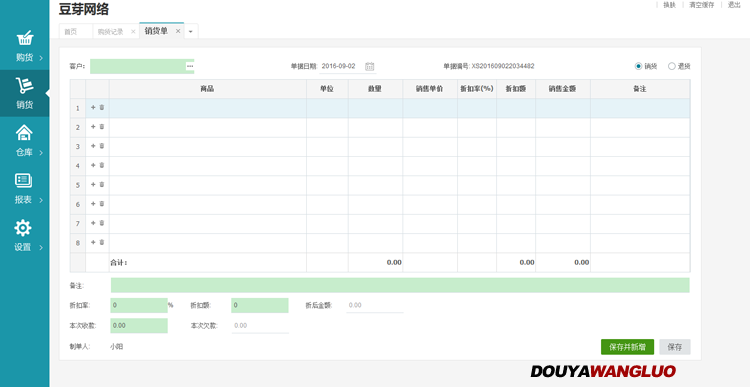The width and height of the screenshot is (750, 387).
Task: Click the 销售金额 column header
Action: point(562,89)
